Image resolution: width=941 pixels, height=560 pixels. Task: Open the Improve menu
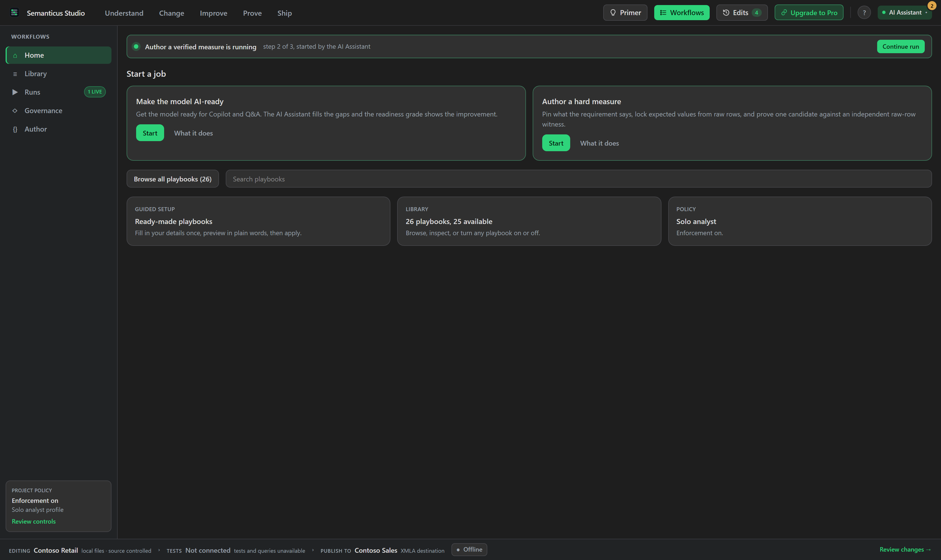click(214, 13)
